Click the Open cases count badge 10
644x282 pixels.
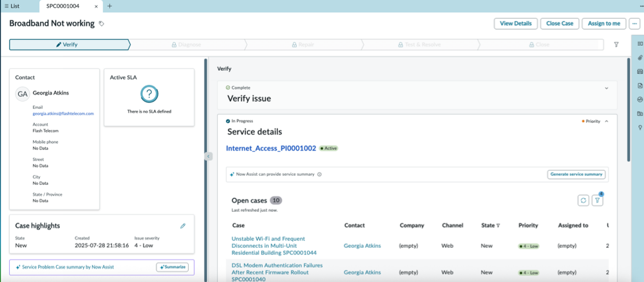276,200
